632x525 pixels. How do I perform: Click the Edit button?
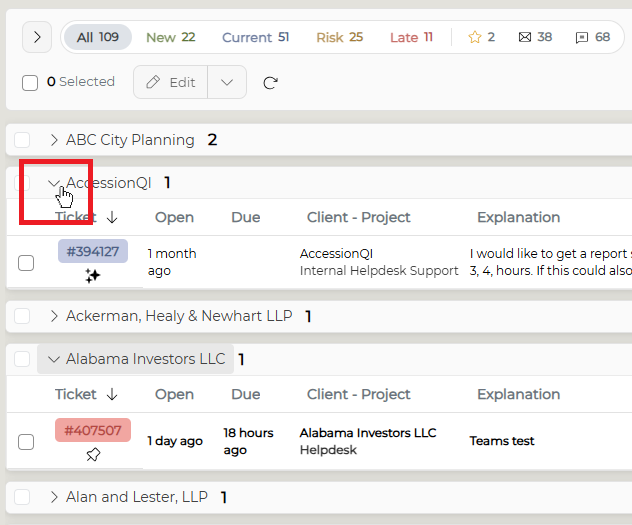(x=170, y=82)
